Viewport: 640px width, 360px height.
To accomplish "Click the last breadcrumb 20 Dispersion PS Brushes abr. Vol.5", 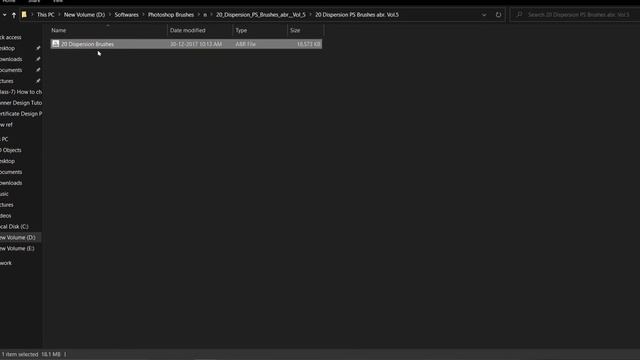I will click(357, 15).
